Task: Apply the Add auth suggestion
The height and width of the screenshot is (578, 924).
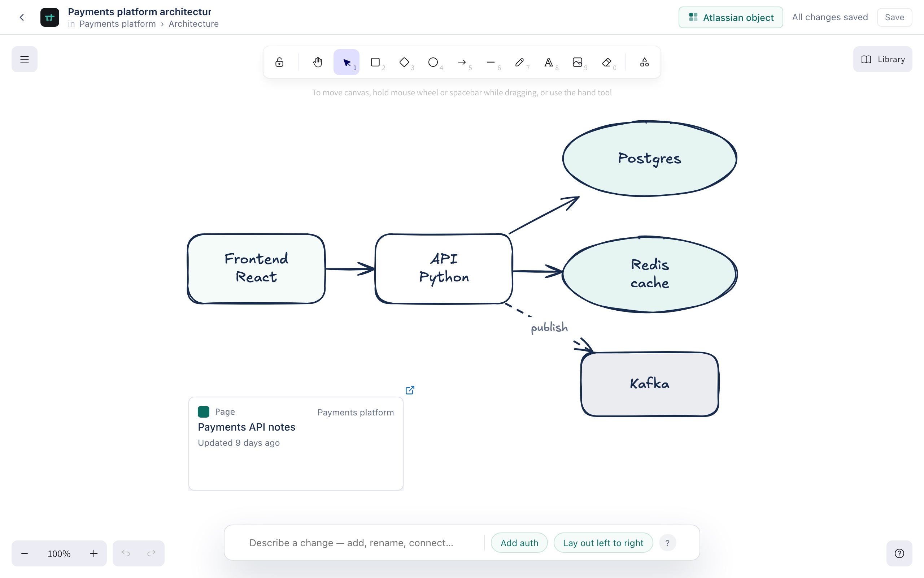Action: [519, 543]
